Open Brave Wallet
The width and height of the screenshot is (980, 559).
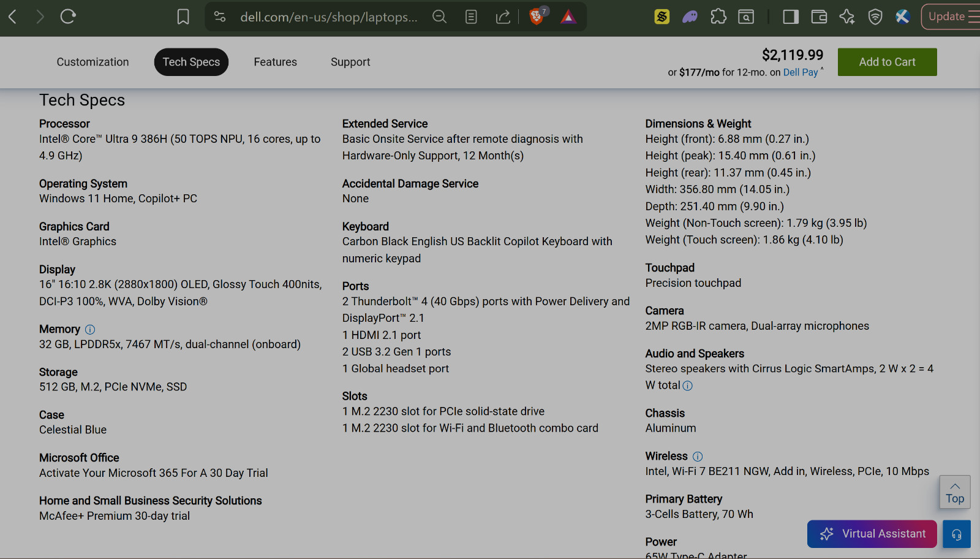point(819,17)
